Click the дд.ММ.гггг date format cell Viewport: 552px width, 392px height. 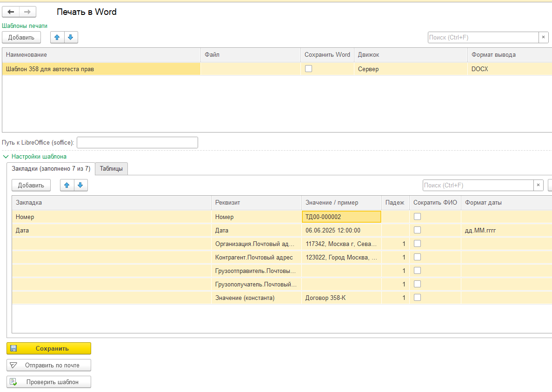[506, 231]
